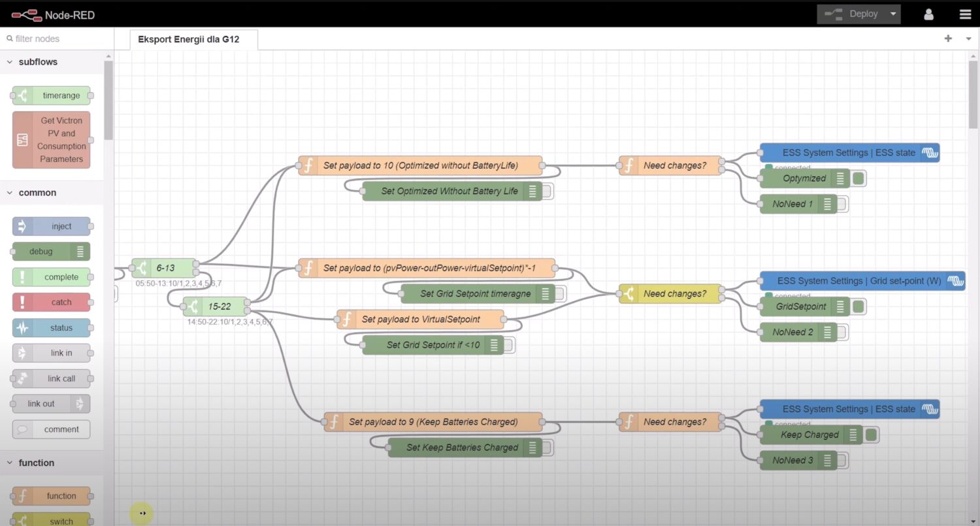Collapse the common palette category

click(x=10, y=193)
